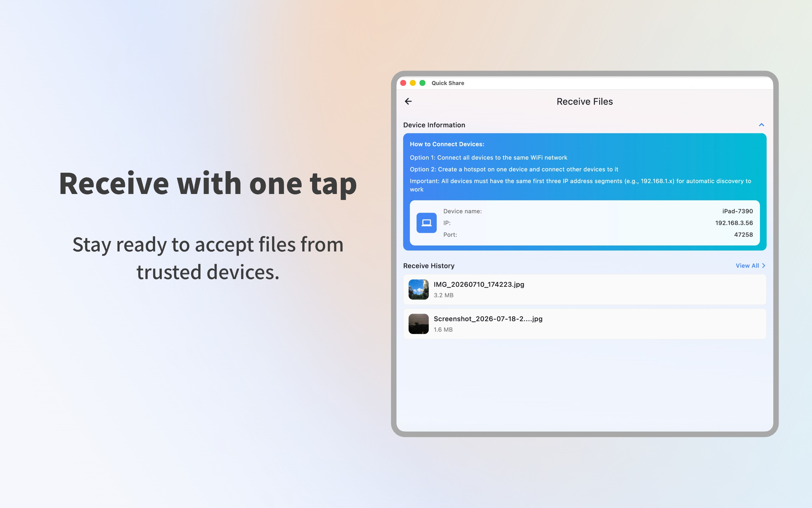The width and height of the screenshot is (812, 508).
Task: Open thumbnail of IMG_20260710_174223.jpg
Action: tap(418, 289)
